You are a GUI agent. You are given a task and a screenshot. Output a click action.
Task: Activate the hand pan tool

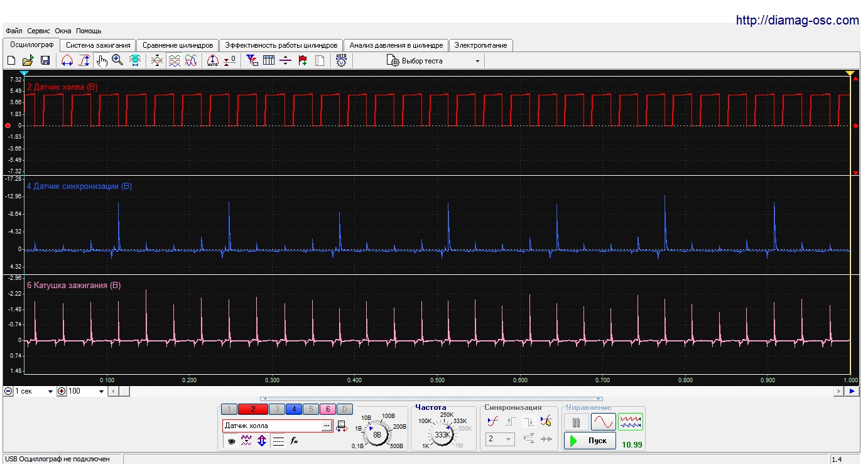pyautogui.click(x=102, y=61)
